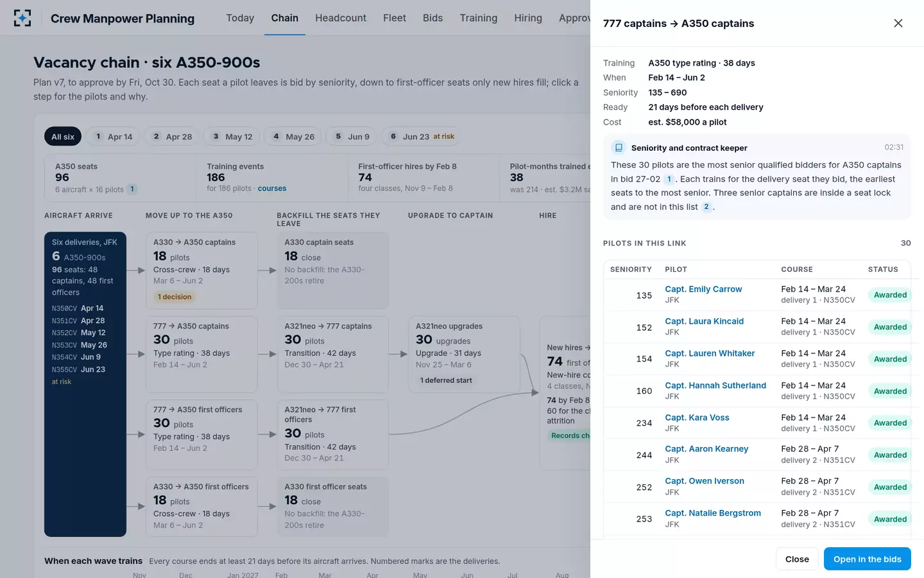Filter to delivery 3, May 12
Viewport: 924px width, 578px height.
pyautogui.click(x=232, y=137)
